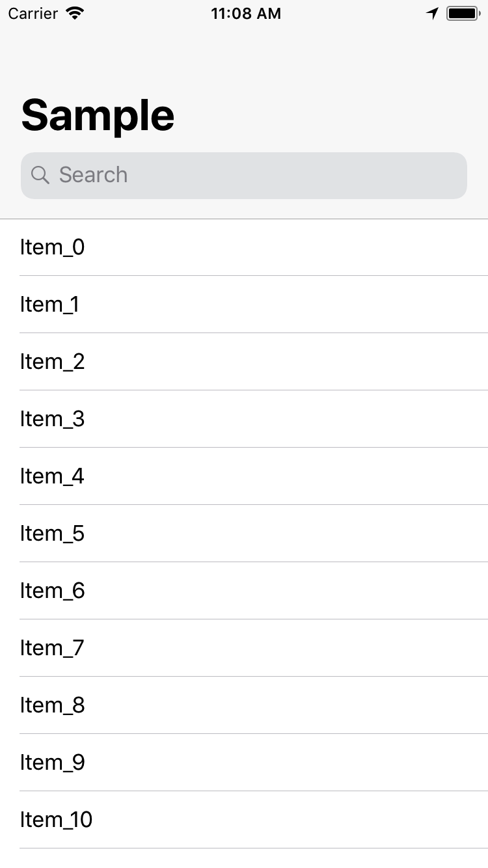Select list entry Item_4
Screen dimensions: 488x868
click(244, 476)
